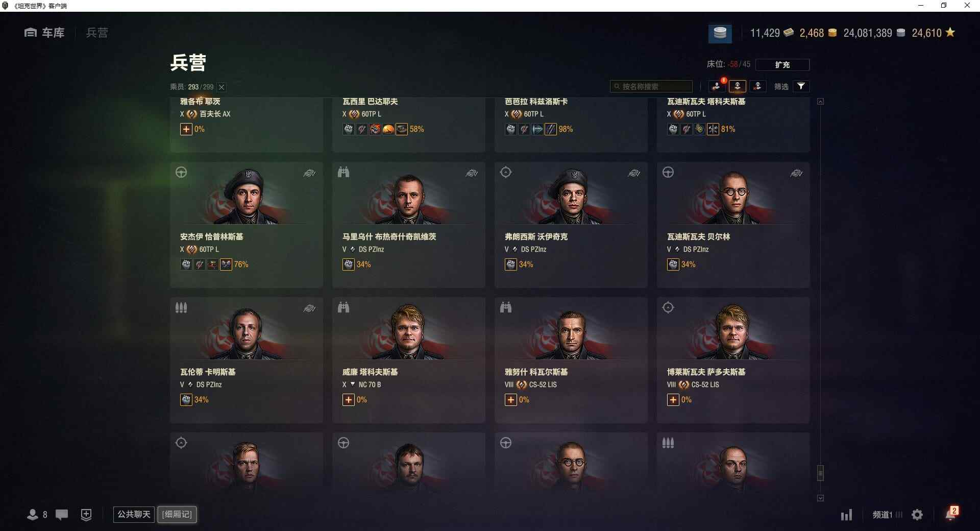This screenshot has height=531, width=980.
Task: Open the 公共聊天 public chat button
Action: 134,514
